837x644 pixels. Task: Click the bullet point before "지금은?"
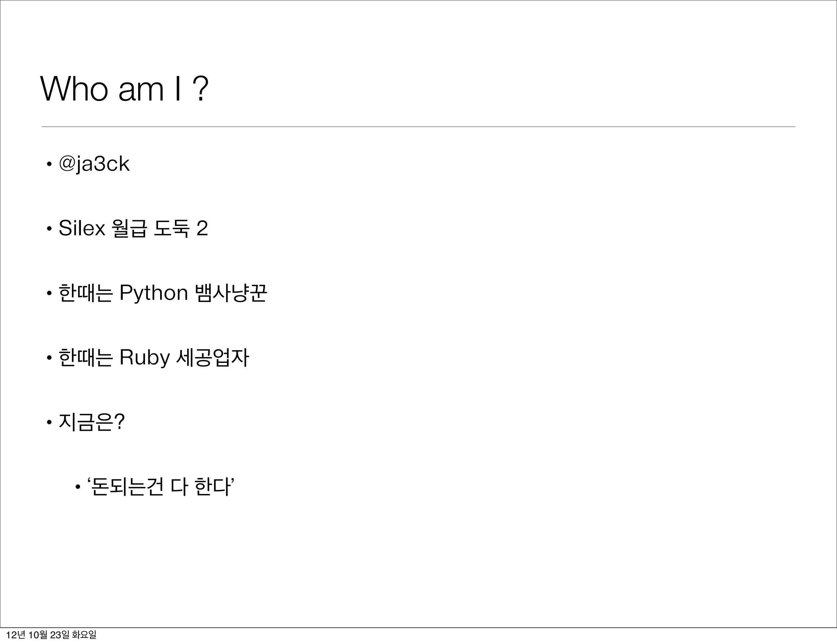tap(49, 423)
